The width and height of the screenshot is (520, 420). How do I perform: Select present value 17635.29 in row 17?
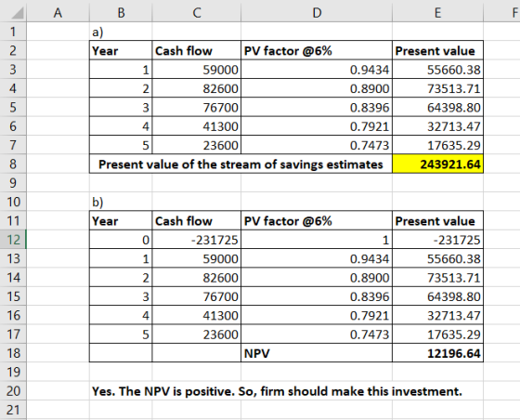(x=437, y=335)
